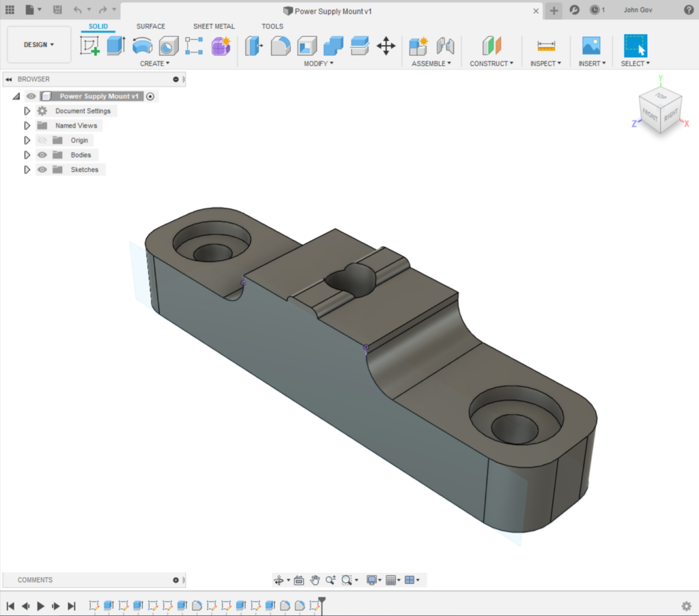The image size is (699, 616).
Task: Jump to timeline beginning
Action: [10, 606]
